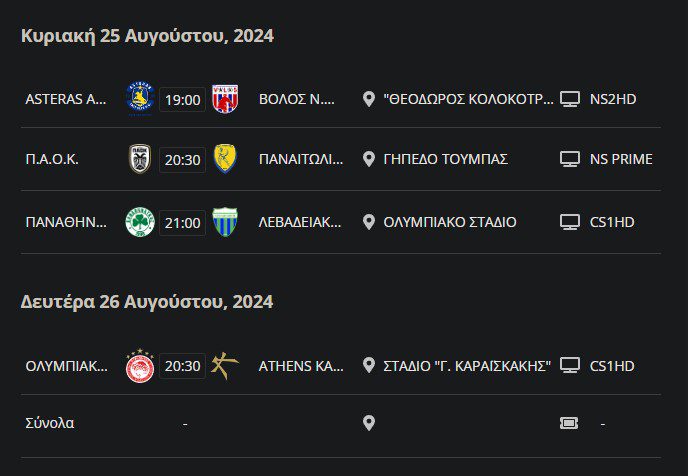Click the location pin in Σύνολα row
Screen dimensions: 688x476
pos(369,423)
